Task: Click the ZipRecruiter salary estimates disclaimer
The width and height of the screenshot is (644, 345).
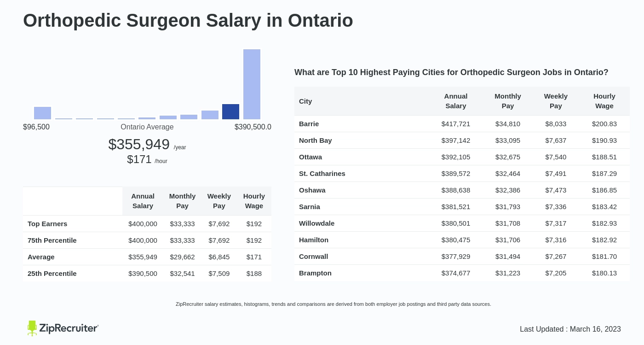Action: click(x=333, y=304)
